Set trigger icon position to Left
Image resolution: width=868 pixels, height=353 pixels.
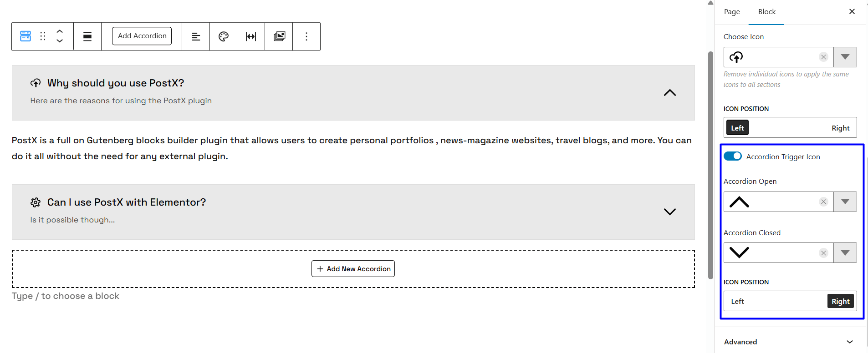click(x=737, y=301)
